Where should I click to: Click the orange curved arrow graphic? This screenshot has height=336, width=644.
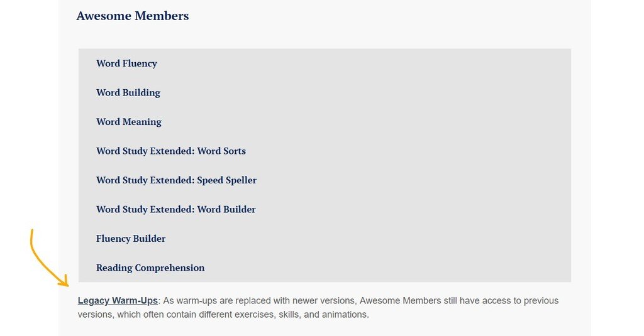[x=48, y=257]
